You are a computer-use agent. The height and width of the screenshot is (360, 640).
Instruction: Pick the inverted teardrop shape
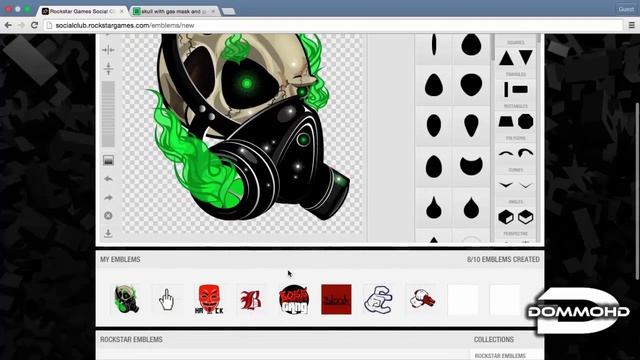471,125
